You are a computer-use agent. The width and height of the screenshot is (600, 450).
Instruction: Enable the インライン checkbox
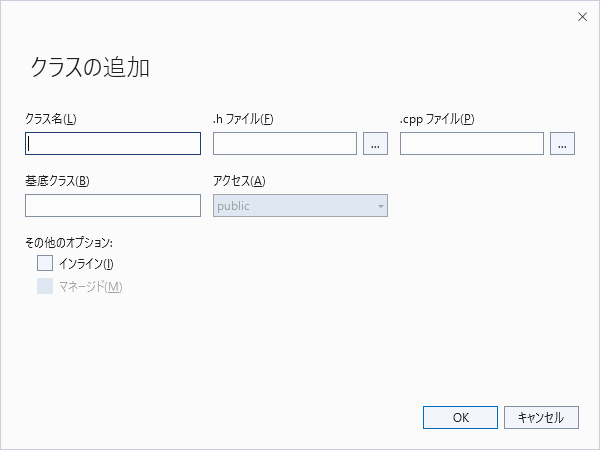coord(45,264)
